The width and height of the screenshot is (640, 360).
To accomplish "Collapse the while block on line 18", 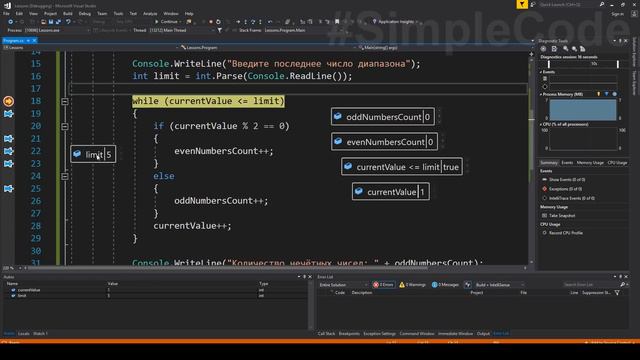I will pos(65,101).
